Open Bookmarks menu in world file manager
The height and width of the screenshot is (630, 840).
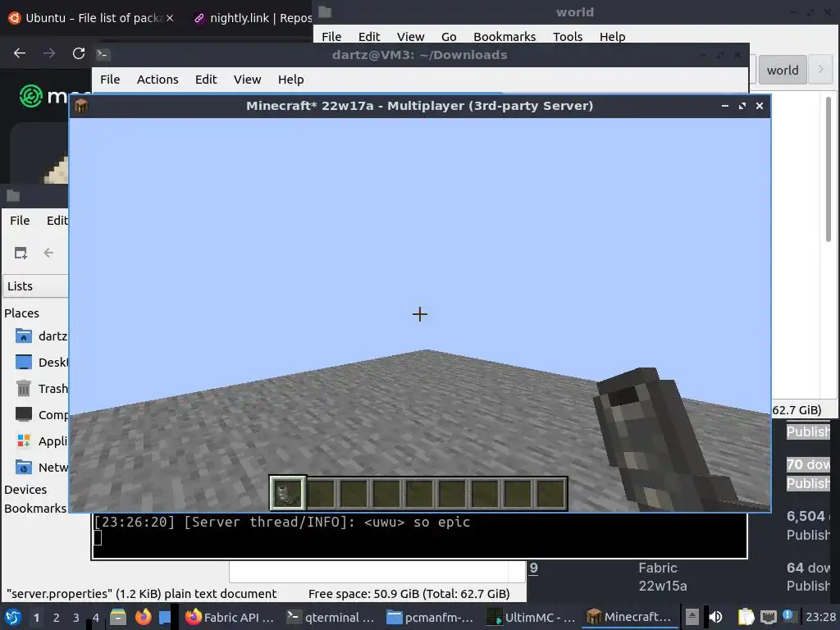coord(504,36)
